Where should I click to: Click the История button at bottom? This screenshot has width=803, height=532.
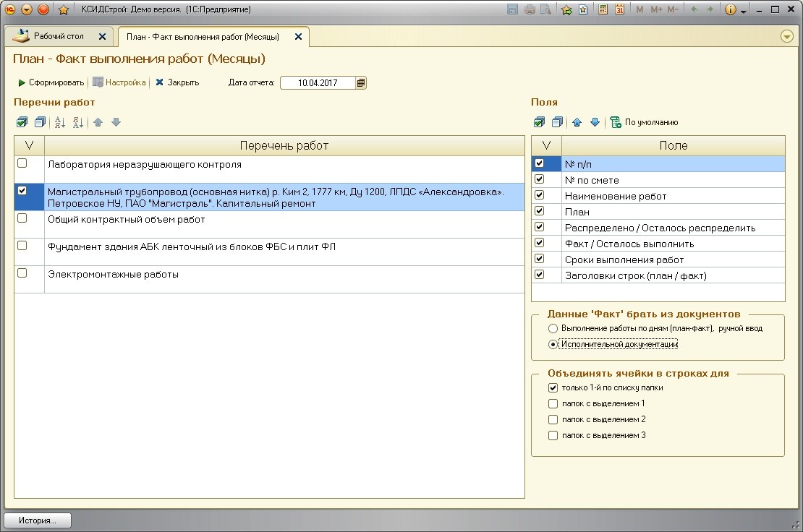tap(38, 520)
